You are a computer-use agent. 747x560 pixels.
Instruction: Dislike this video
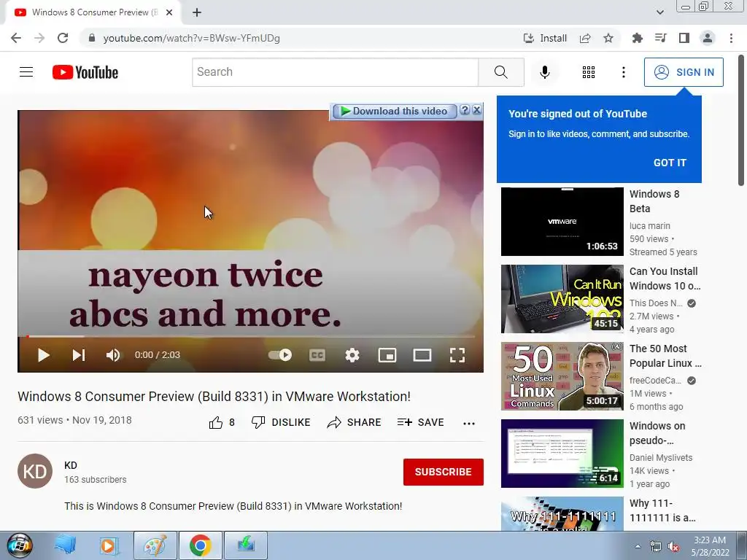pos(281,422)
